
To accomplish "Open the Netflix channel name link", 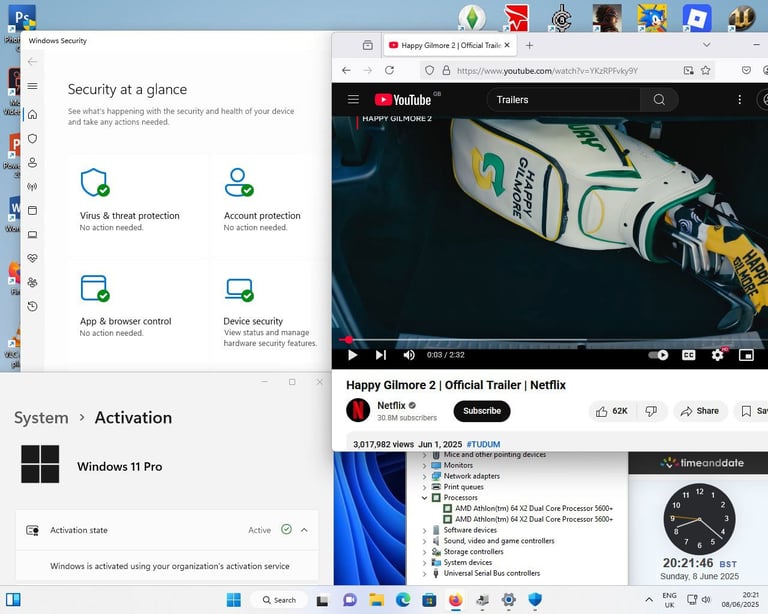I will [x=391, y=405].
